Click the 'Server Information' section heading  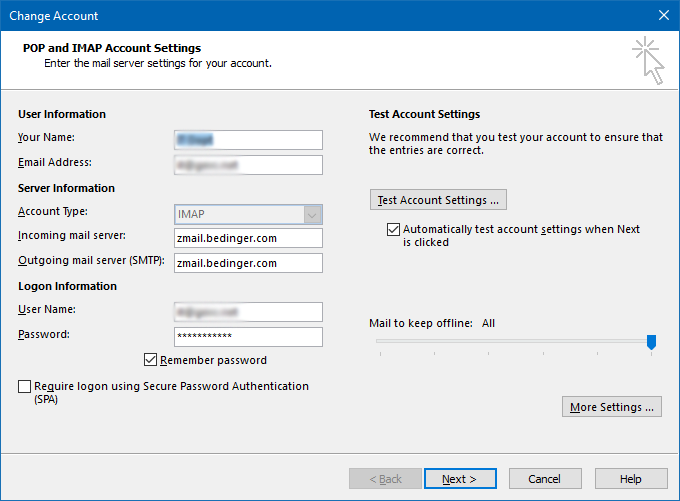66,188
